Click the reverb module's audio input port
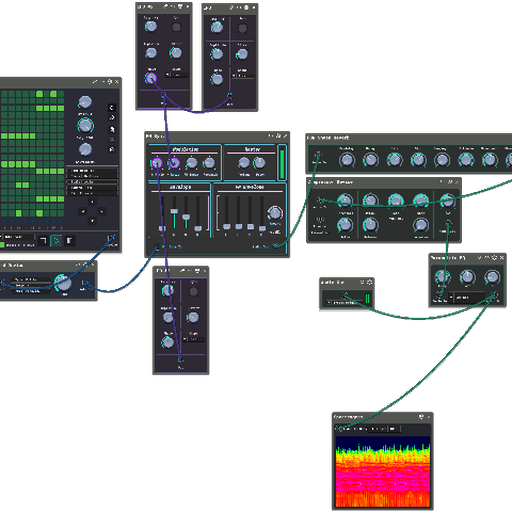The width and height of the screenshot is (512, 512). pos(318,155)
